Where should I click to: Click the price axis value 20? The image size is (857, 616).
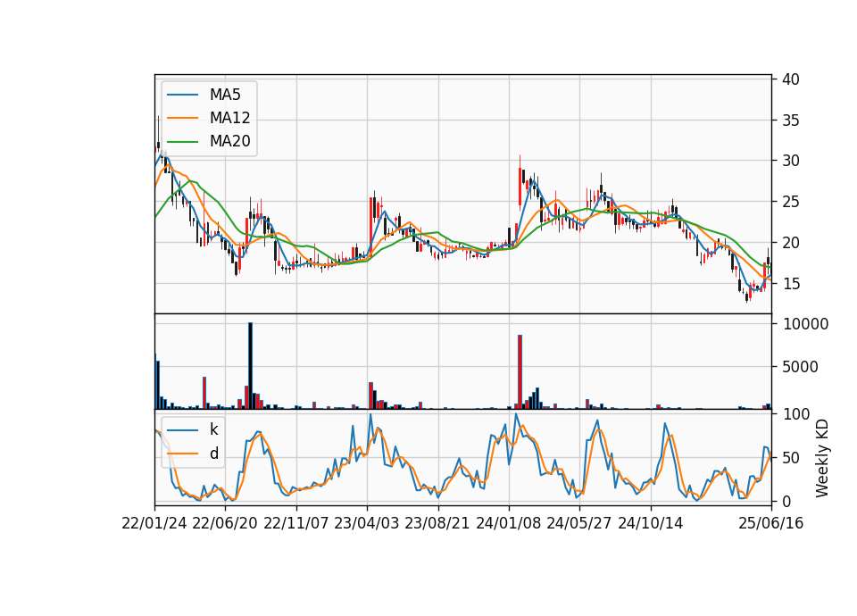pyautogui.click(x=790, y=243)
